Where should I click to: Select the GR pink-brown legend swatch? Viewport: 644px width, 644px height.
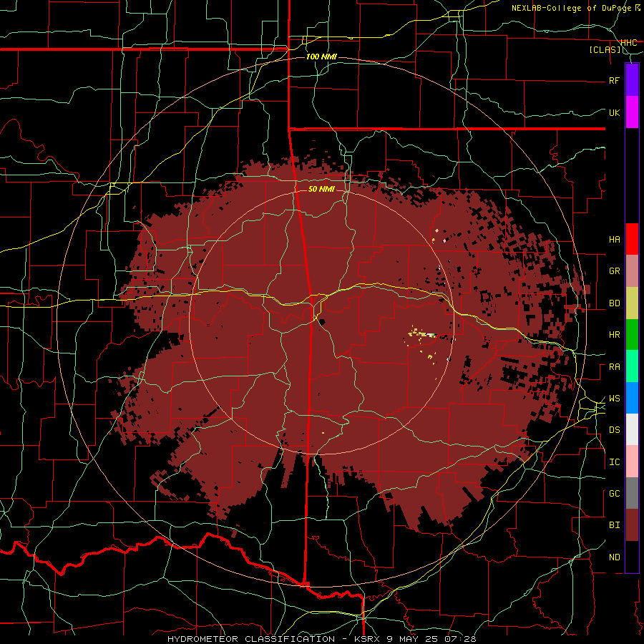(632, 271)
